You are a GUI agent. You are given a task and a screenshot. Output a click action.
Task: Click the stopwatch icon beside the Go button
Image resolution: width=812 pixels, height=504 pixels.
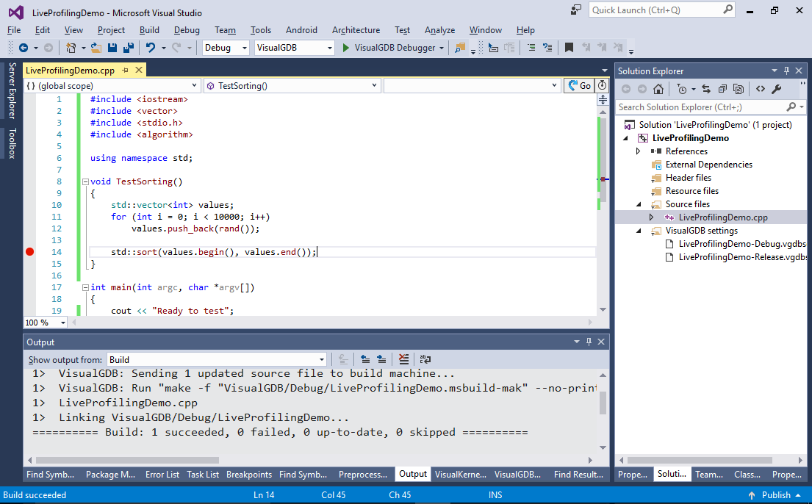pyautogui.click(x=602, y=85)
